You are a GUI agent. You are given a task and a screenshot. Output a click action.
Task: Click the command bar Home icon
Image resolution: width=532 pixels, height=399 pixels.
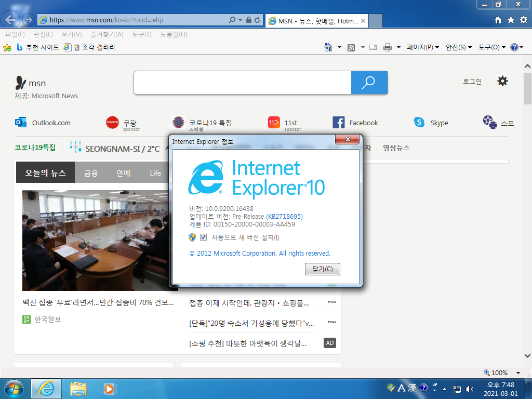coord(328,47)
